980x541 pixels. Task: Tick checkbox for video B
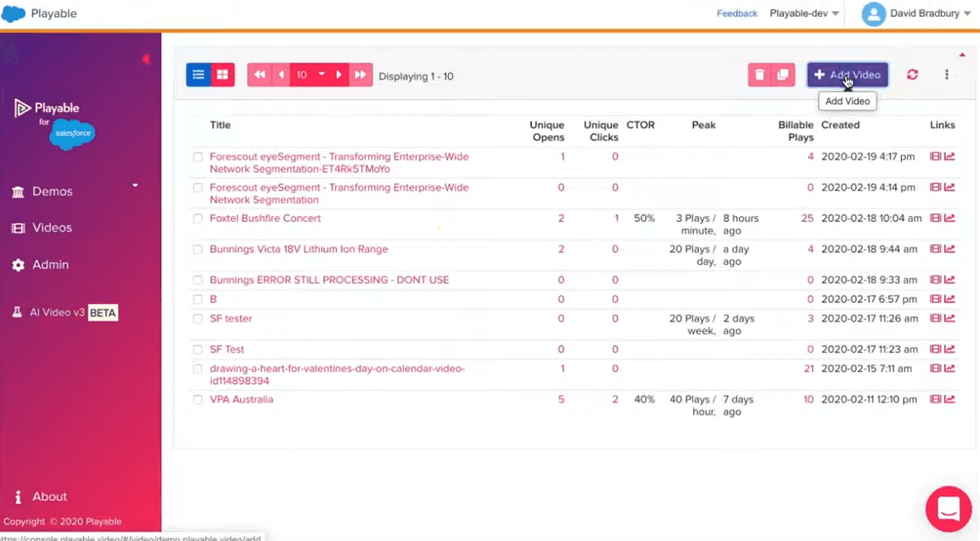tap(198, 300)
